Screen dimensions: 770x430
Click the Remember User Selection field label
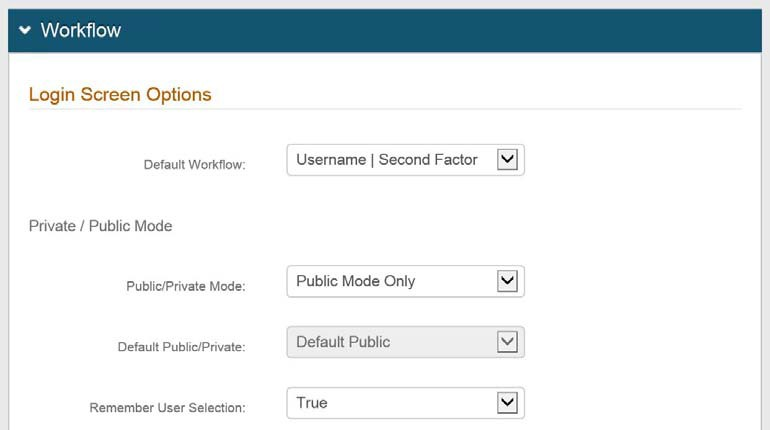[167, 408]
